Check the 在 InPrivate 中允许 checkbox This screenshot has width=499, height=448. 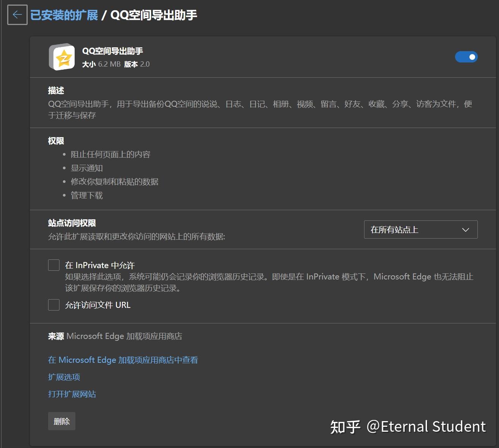point(54,265)
